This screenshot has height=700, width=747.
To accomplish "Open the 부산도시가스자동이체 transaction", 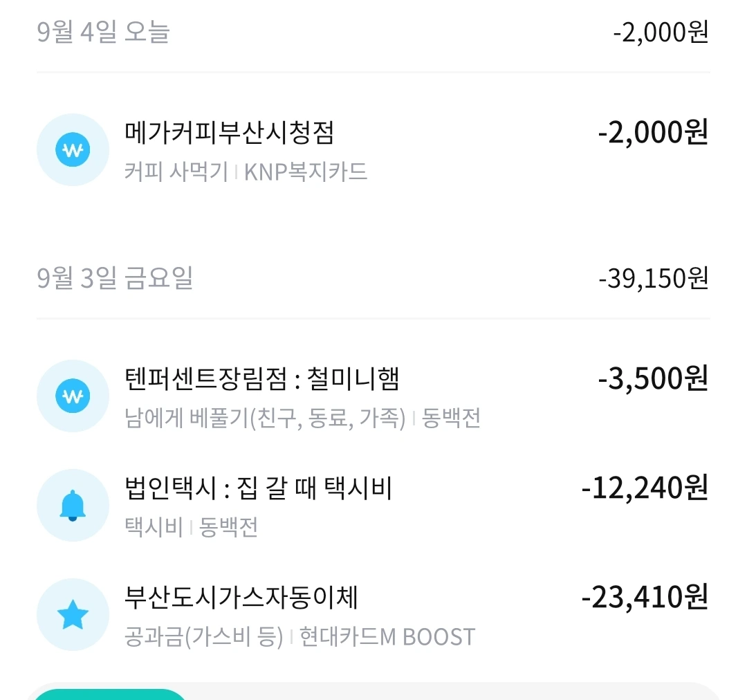I will point(241,598).
